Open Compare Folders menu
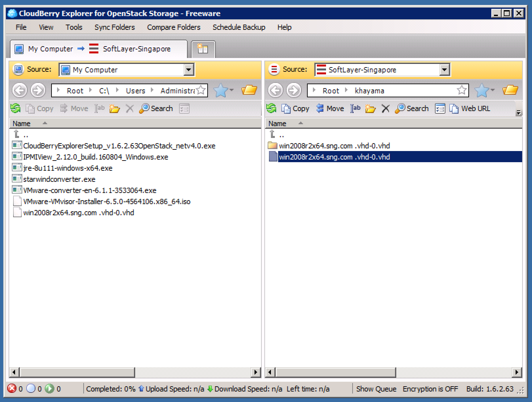 [x=174, y=27]
